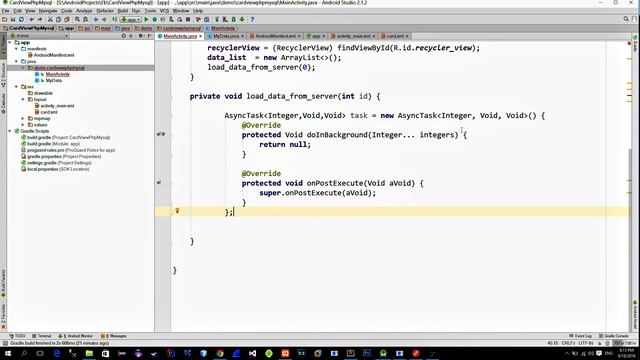640x360 pixels.
Task: Open the File menu
Action: (5, 11)
